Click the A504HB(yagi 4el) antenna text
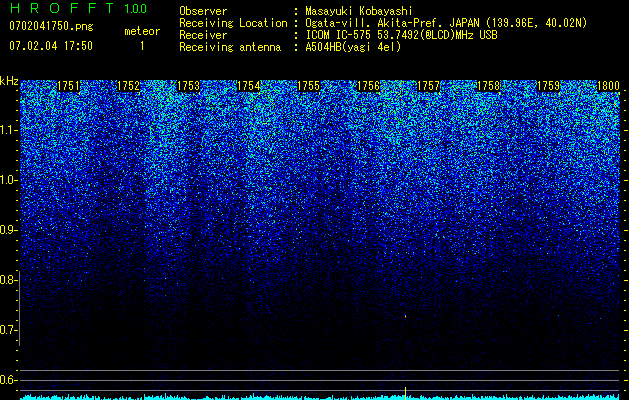This screenshot has width=629, height=400. [353, 47]
